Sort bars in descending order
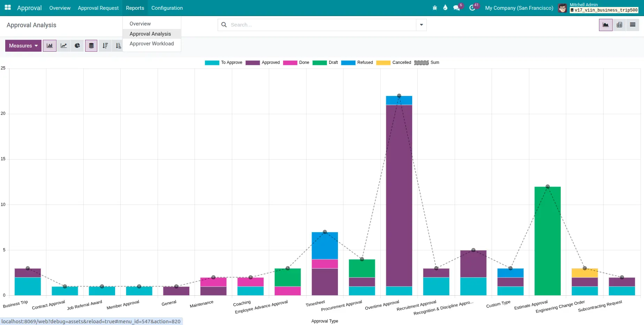 click(x=105, y=46)
